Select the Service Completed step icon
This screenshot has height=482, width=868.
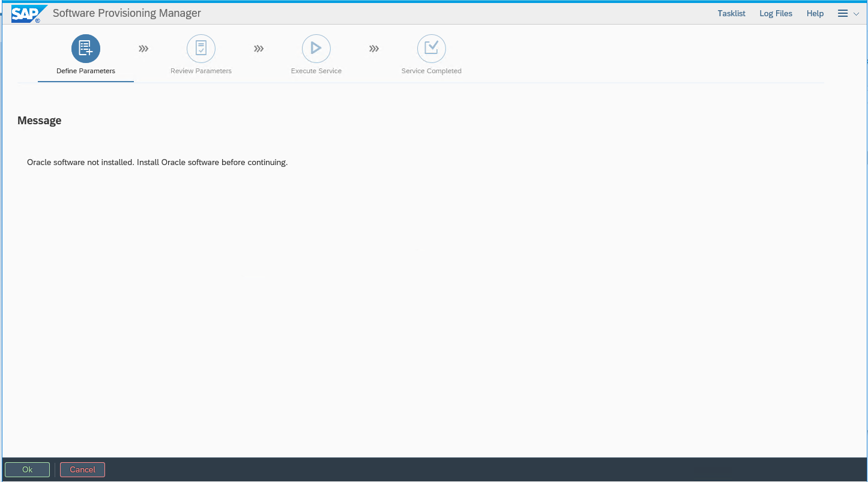[432, 49]
